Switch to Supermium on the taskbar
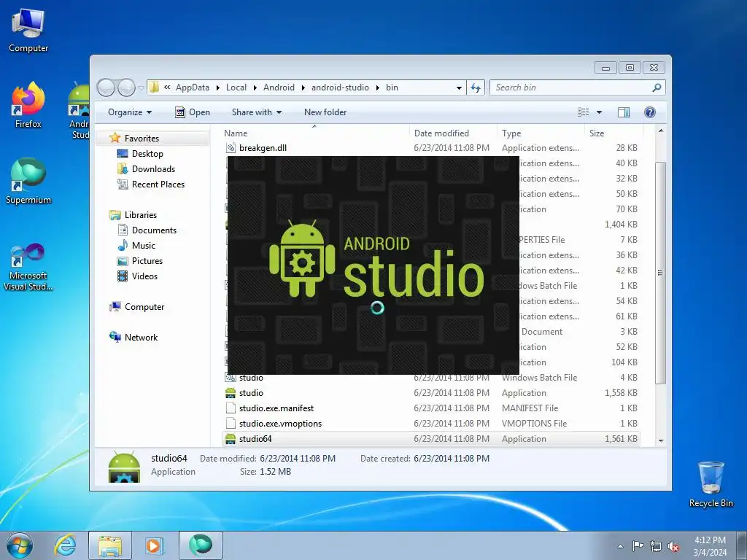Image resolution: width=747 pixels, height=560 pixels. pos(201,545)
